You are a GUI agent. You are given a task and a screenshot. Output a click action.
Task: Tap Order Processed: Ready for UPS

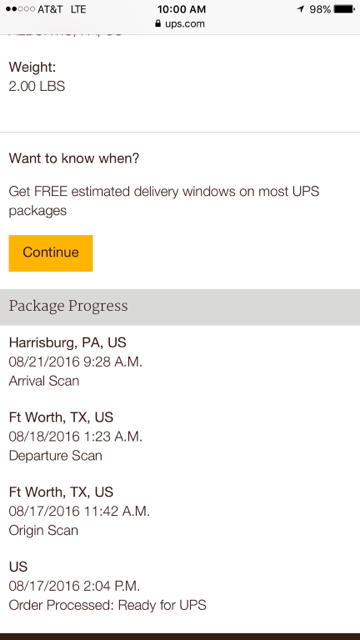(107, 605)
